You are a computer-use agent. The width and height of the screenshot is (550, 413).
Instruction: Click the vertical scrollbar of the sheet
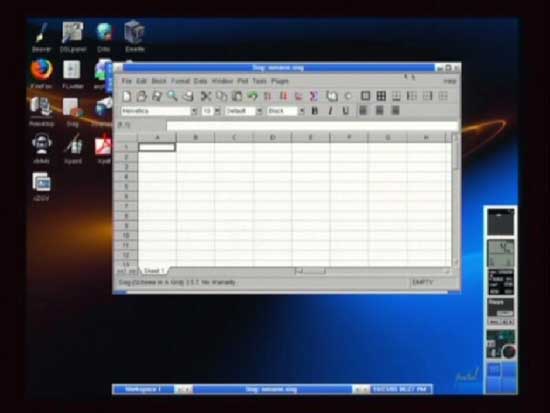click(455, 199)
